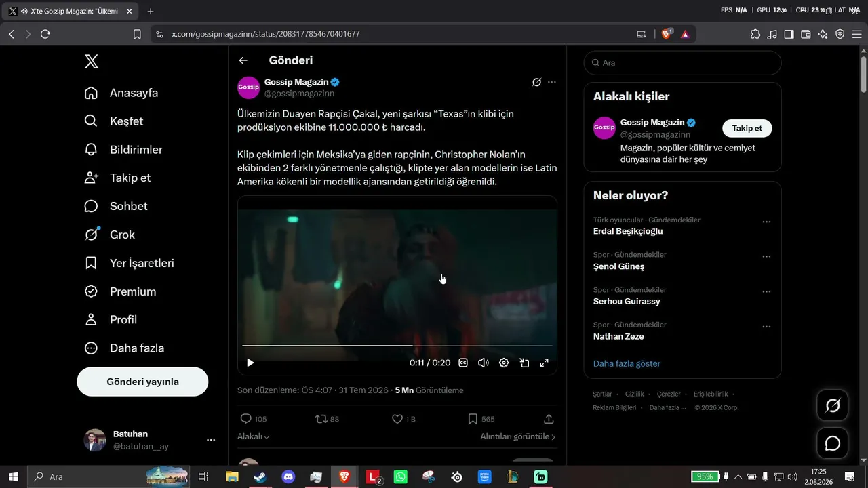Open the Gizlilik footer link

[635, 394]
